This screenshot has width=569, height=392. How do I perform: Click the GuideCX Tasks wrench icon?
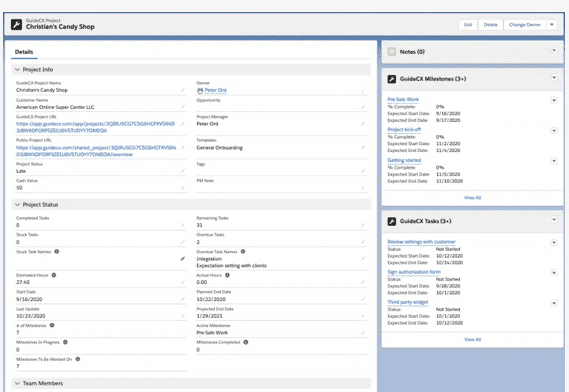click(392, 221)
